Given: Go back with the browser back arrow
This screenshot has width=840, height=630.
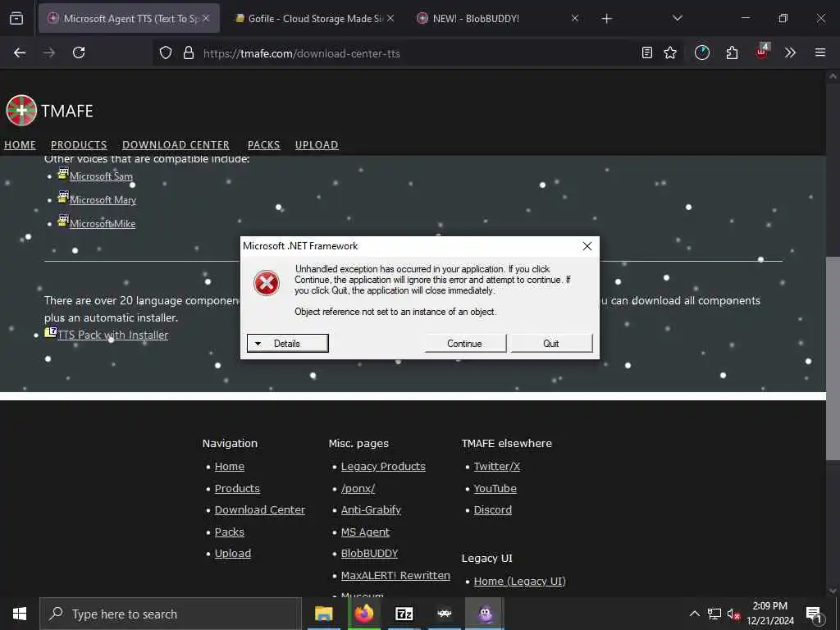Looking at the screenshot, I should point(20,52).
